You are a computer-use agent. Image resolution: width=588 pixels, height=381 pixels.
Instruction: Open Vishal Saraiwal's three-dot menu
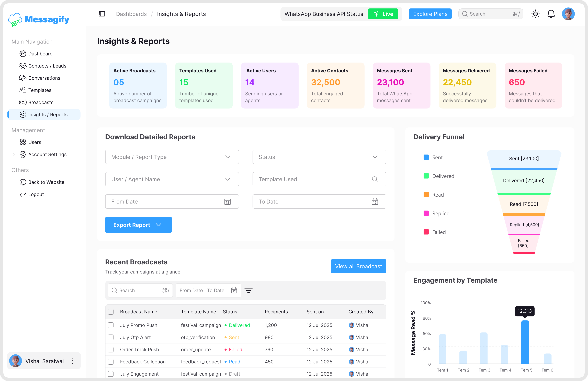click(x=72, y=361)
